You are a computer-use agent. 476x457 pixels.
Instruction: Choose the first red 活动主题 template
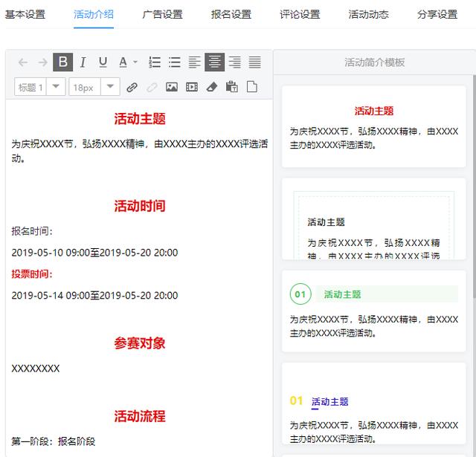pos(373,126)
